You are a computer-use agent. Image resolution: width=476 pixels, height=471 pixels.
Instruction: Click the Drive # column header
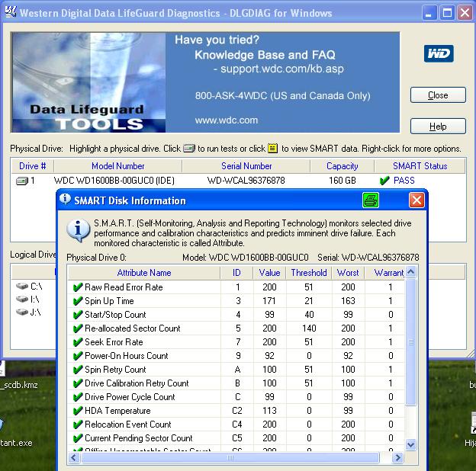point(33,166)
